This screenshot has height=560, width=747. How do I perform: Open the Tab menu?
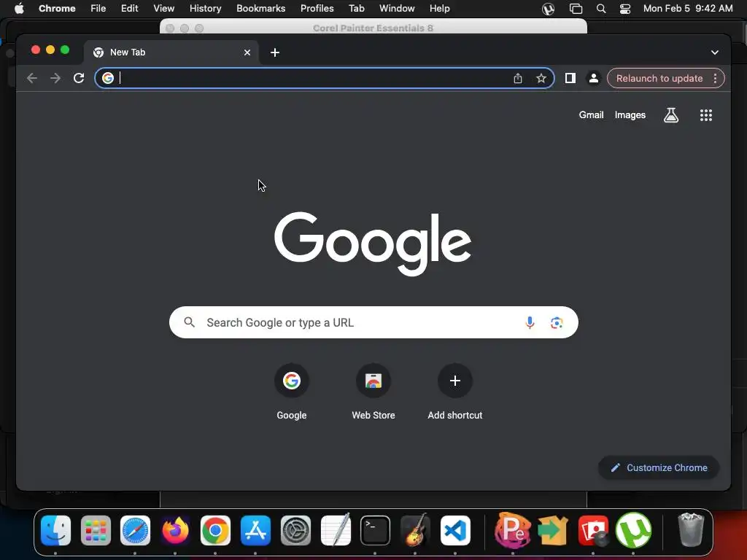point(356,9)
